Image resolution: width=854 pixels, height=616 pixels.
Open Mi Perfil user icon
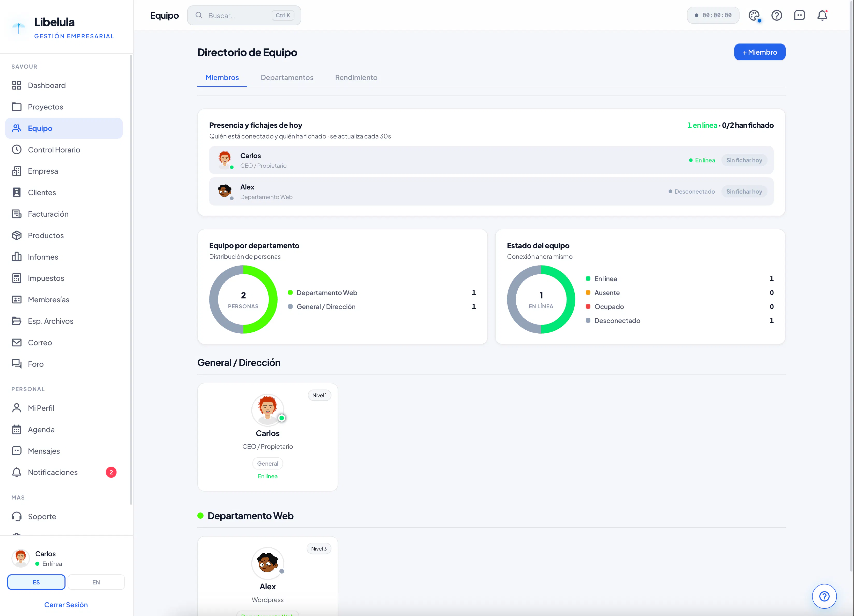point(17,408)
